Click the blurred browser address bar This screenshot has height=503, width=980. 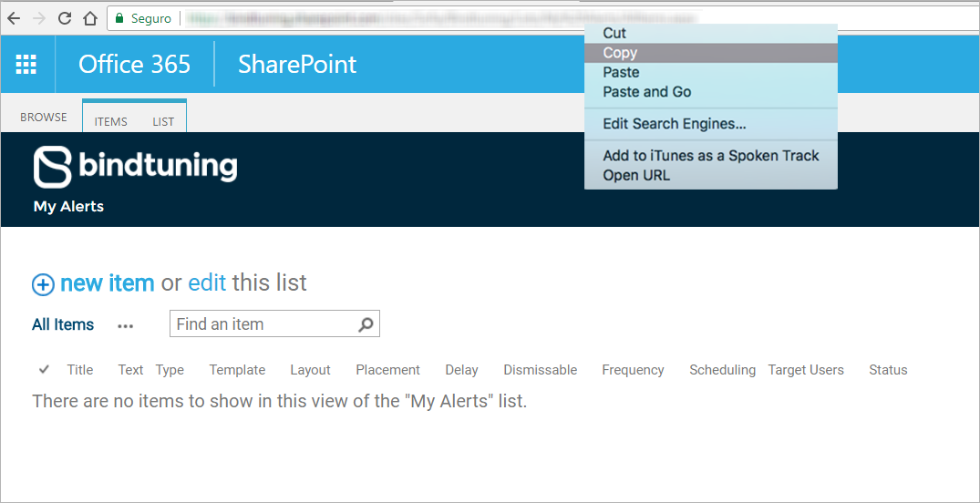click(440, 18)
